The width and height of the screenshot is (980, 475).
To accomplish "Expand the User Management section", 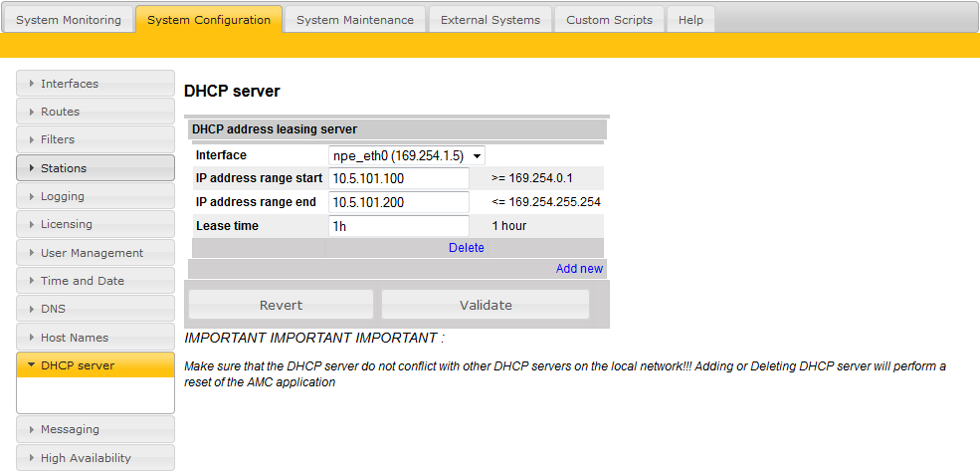I will pos(96,253).
